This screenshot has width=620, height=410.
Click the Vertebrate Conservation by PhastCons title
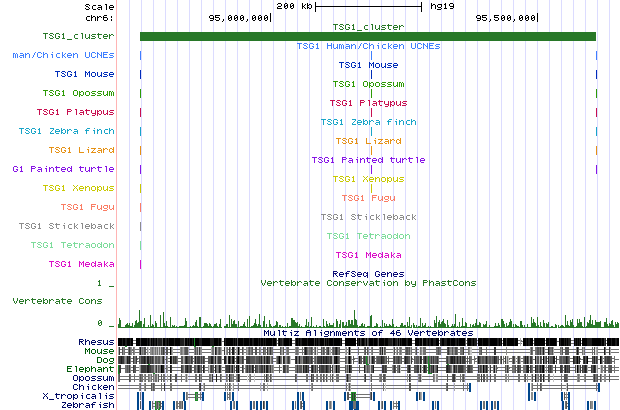[x=368, y=283]
